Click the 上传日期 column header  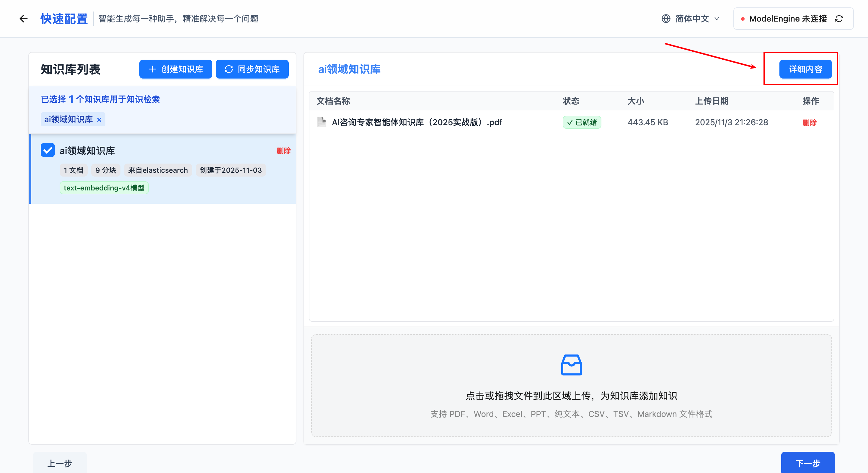pyautogui.click(x=712, y=101)
